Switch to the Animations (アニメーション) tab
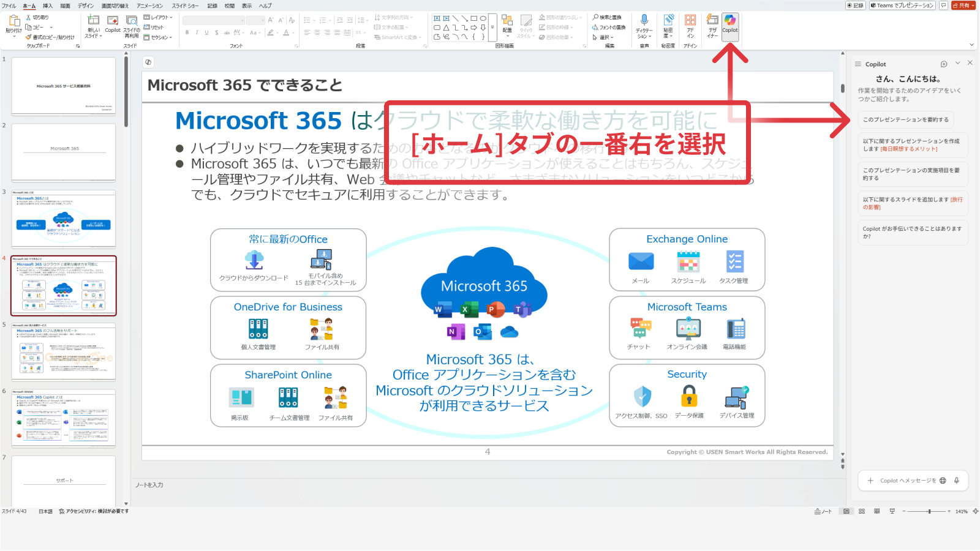Screen dimensions: 980x551 click(x=149, y=6)
